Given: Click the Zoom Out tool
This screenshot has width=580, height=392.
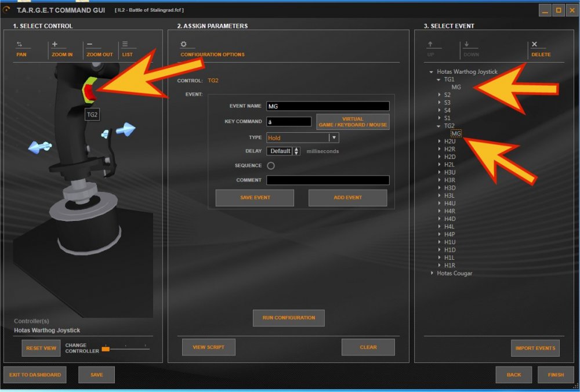Looking at the screenshot, I should (100, 49).
